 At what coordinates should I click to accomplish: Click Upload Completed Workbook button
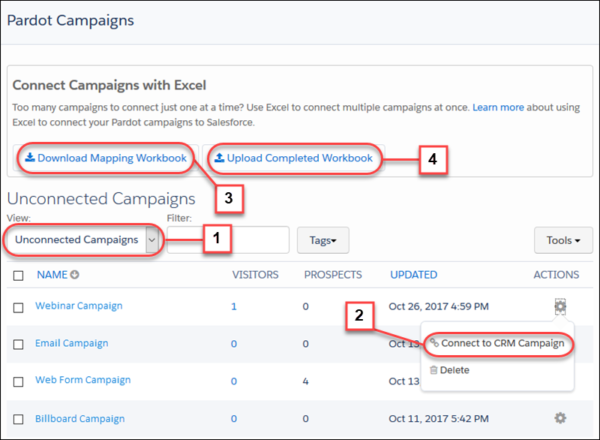click(293, 158)
